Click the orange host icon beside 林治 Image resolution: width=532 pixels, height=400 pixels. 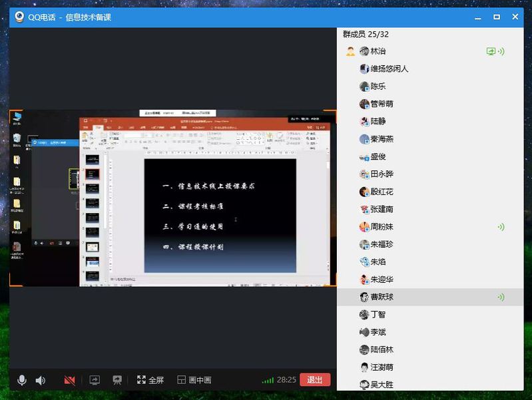point(350,51)
